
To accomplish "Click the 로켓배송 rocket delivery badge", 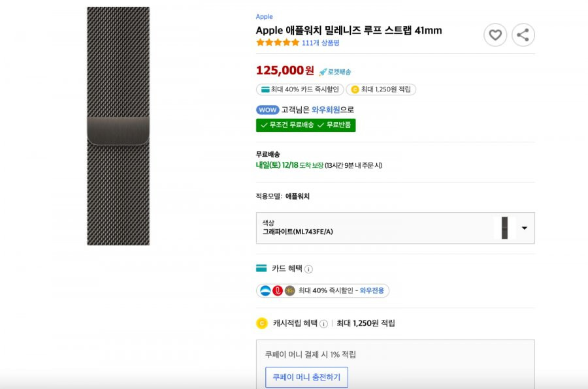I will 335,72.
